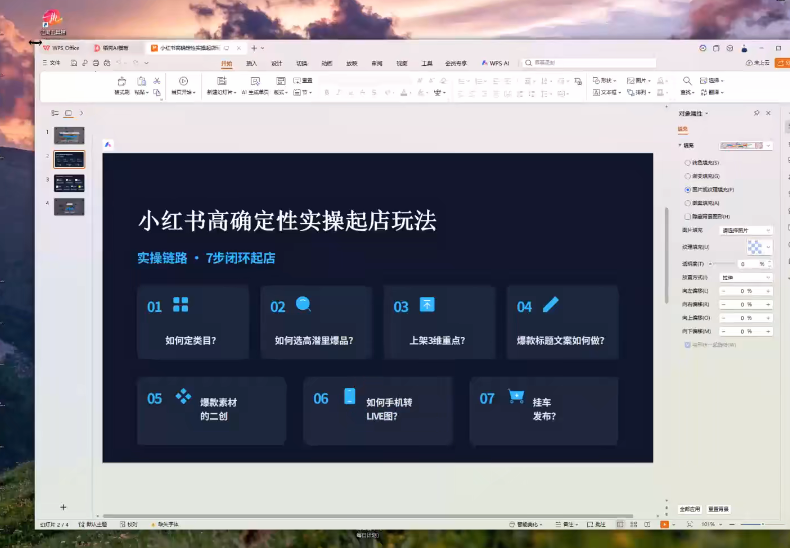Adjust the transparency slider

coord(722,264)
